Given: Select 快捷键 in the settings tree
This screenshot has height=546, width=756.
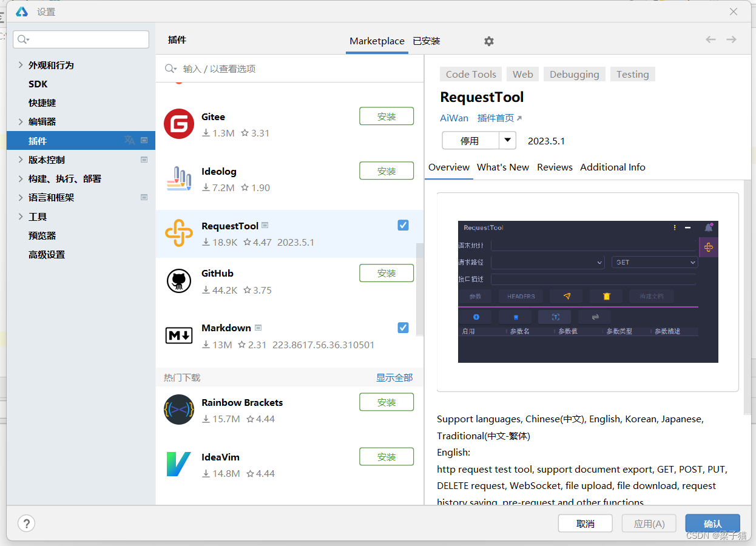Looking at the screenshot, I should point(42,103).
